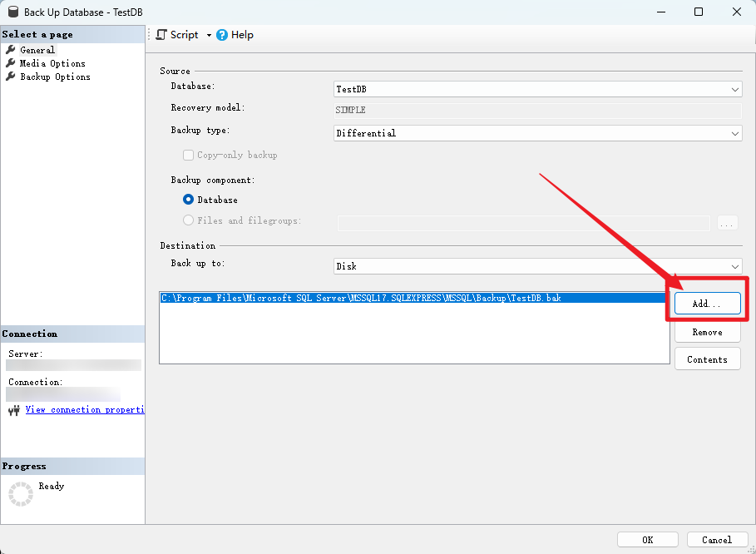Click the database icon in title bar

coord(13,12)
